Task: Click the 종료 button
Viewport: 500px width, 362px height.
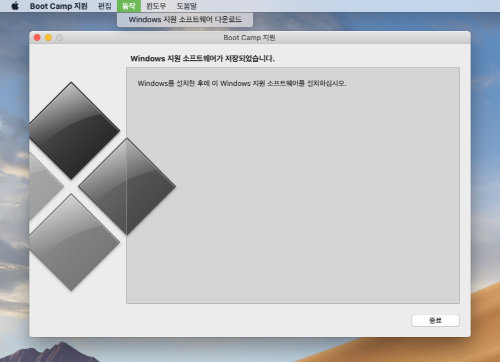Action: tap(435, 321)
